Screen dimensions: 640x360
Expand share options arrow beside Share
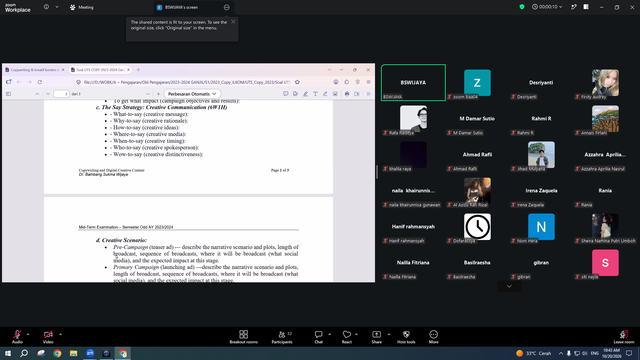389,334
